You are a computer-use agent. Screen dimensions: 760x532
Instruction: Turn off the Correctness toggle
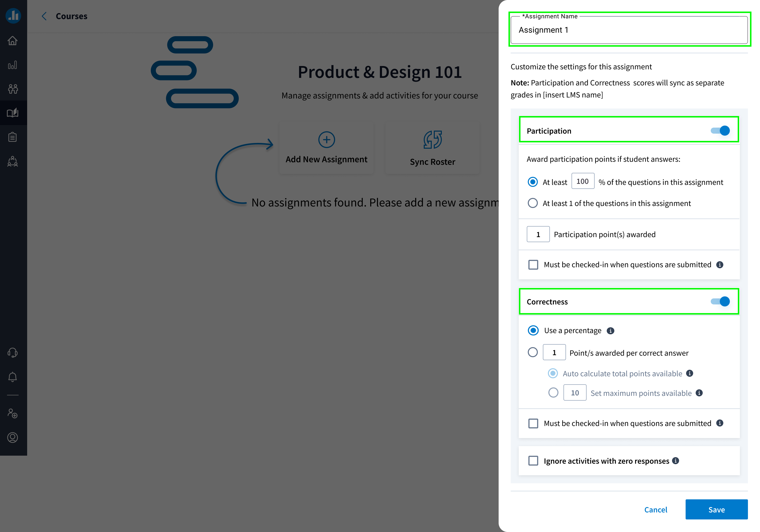(x=720, y=301)
